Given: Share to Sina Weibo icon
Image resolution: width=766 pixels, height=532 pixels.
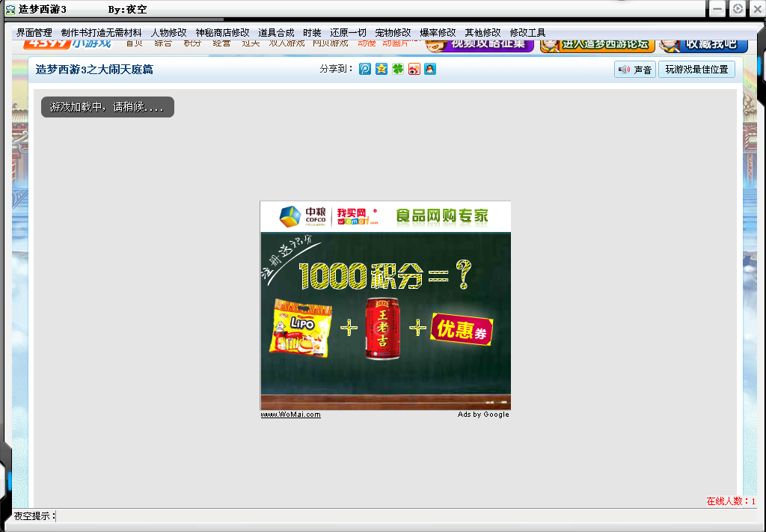Looking at the screenshot, I should [414, 69].
